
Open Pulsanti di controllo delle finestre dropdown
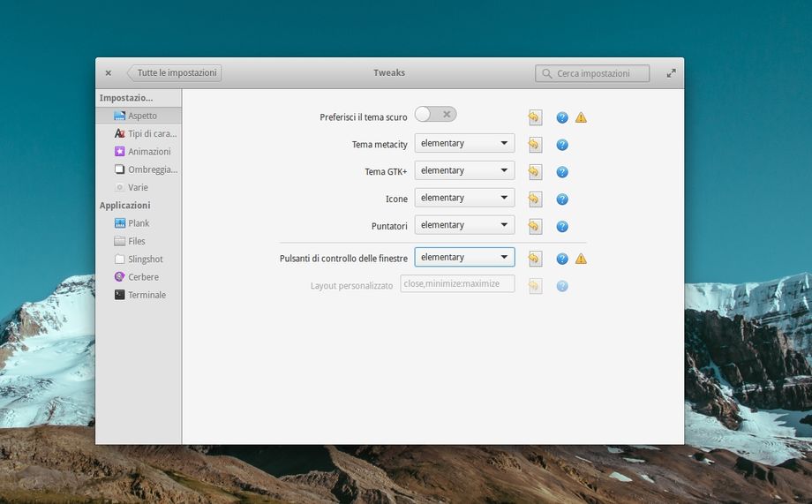[464, 258]
